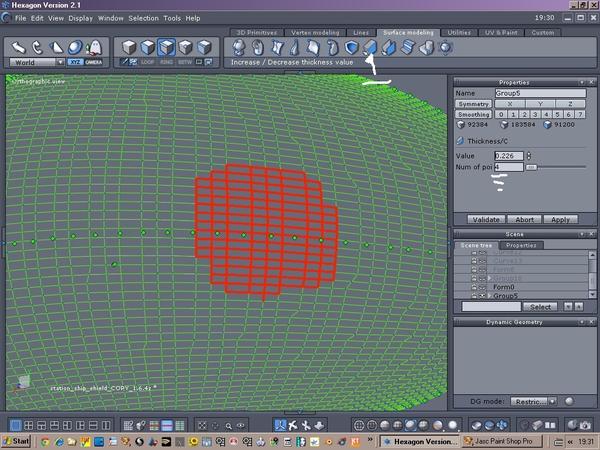Choose the white smooth sphere display mode
This screenshot has height=450, width=600.
point(452,425)
